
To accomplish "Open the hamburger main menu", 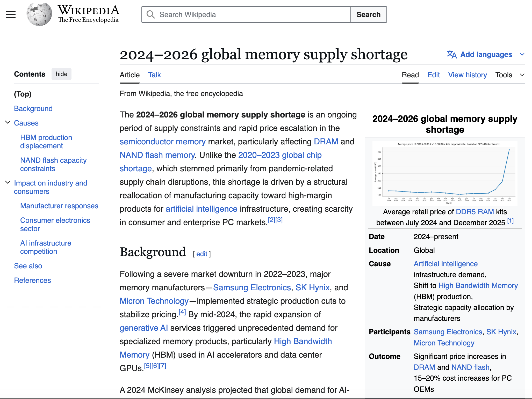I will pos(11,14).
